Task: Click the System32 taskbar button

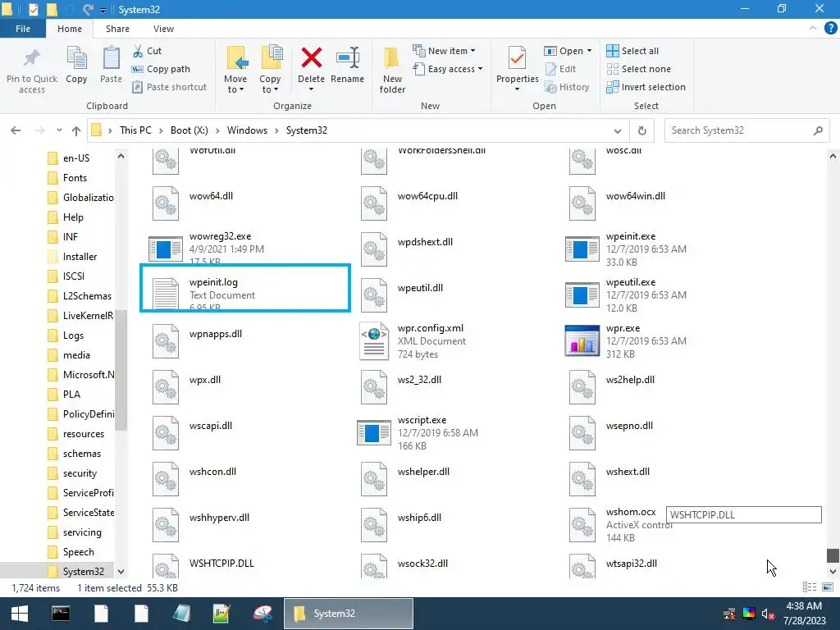Action: tap(348, 614)
